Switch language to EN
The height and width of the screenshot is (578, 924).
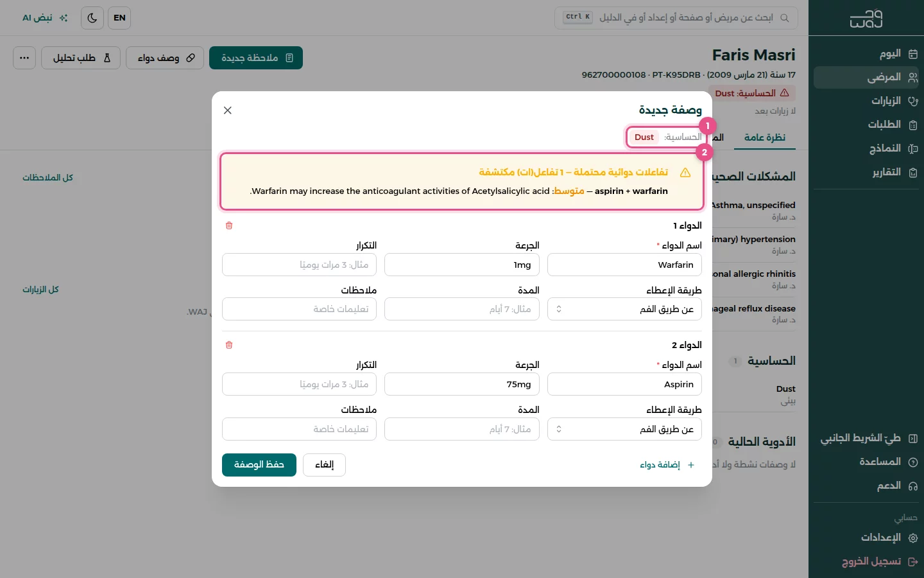(x=119, y=18)
